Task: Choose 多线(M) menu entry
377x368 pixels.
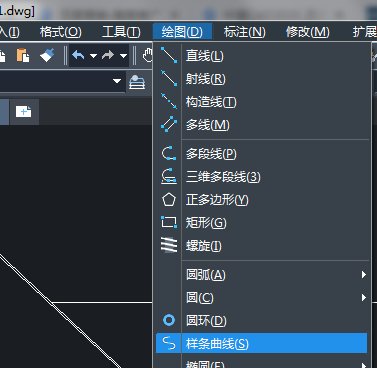Action: pyautogui.click(x=262, y=124)
